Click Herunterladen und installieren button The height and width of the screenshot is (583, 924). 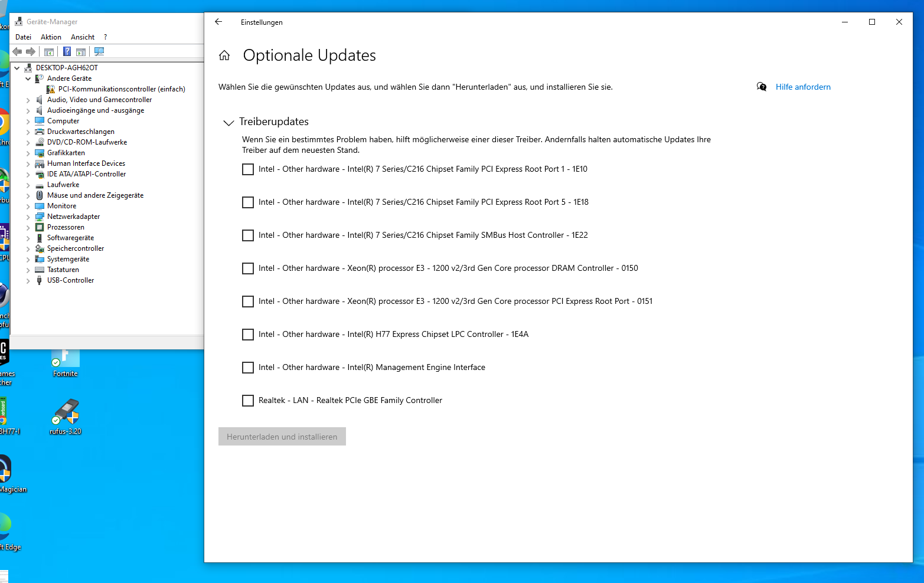282,437
